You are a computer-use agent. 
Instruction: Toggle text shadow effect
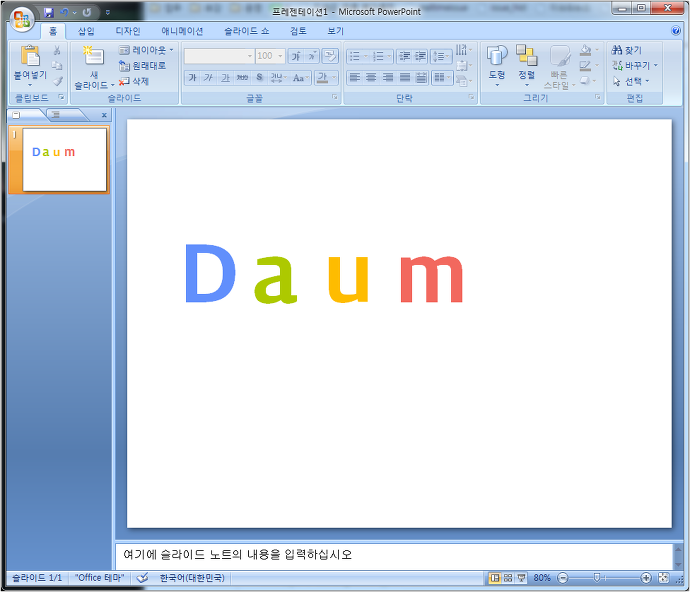[259, 78]
